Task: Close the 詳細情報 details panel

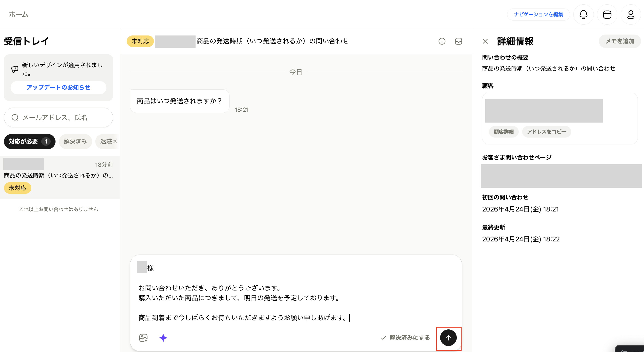Action: pos(485,41)
